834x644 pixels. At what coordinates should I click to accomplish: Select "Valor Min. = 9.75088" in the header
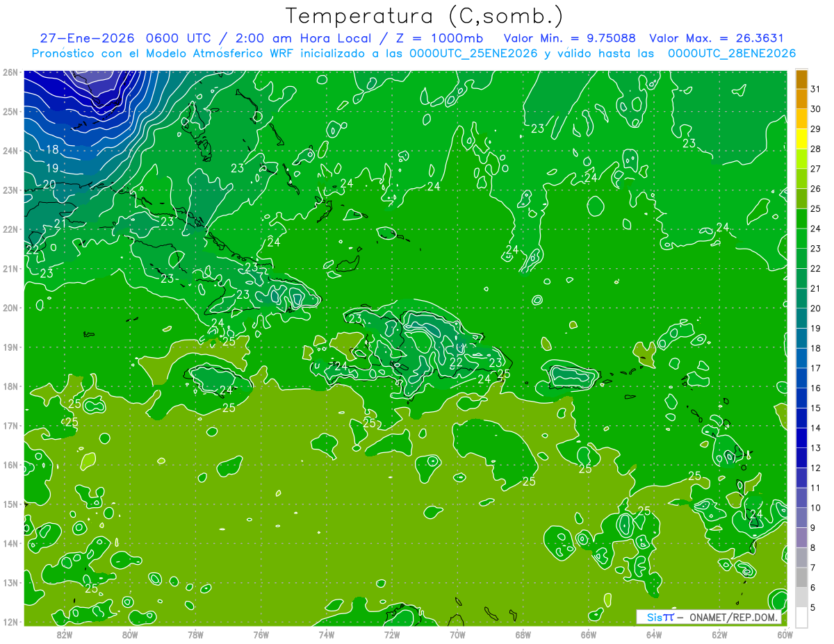tap(569, 38)
